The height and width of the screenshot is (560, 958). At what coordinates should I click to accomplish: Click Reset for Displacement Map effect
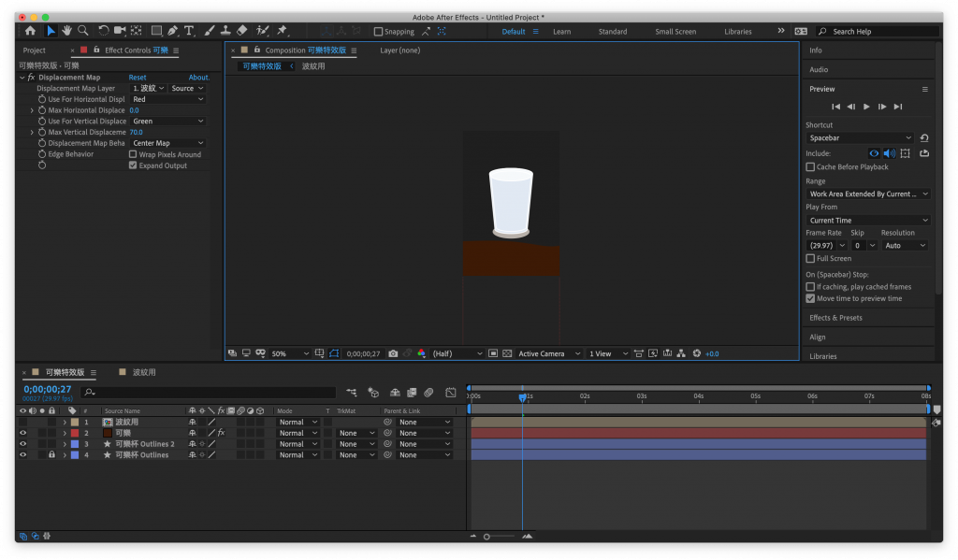click(x=138, y=78)
